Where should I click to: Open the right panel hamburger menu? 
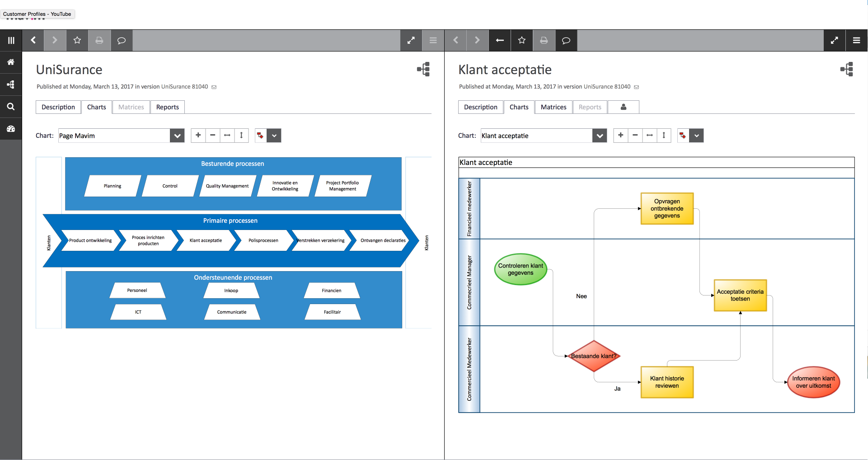(857, 41)
